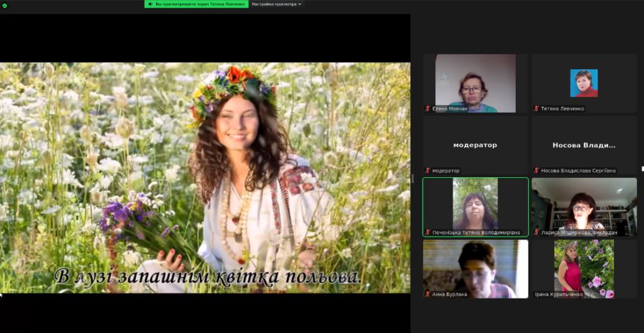This screenshot has width=644, height=333.
Task: Select the active speaker Печенізька video tile
Action: coord(475,207)
